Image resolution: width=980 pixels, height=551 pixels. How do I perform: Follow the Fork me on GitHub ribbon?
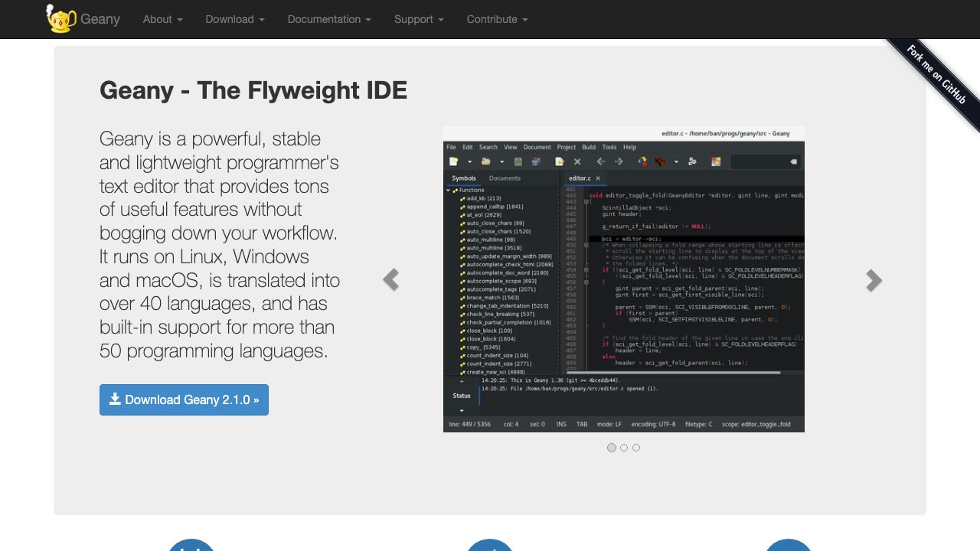tap(936, 74)
